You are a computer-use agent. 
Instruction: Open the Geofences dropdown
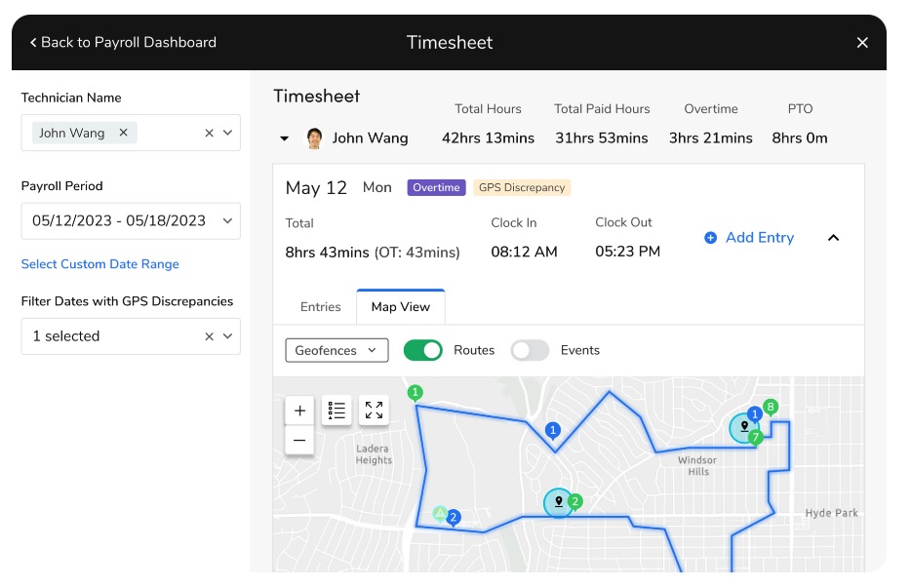(x=337, y=350)
